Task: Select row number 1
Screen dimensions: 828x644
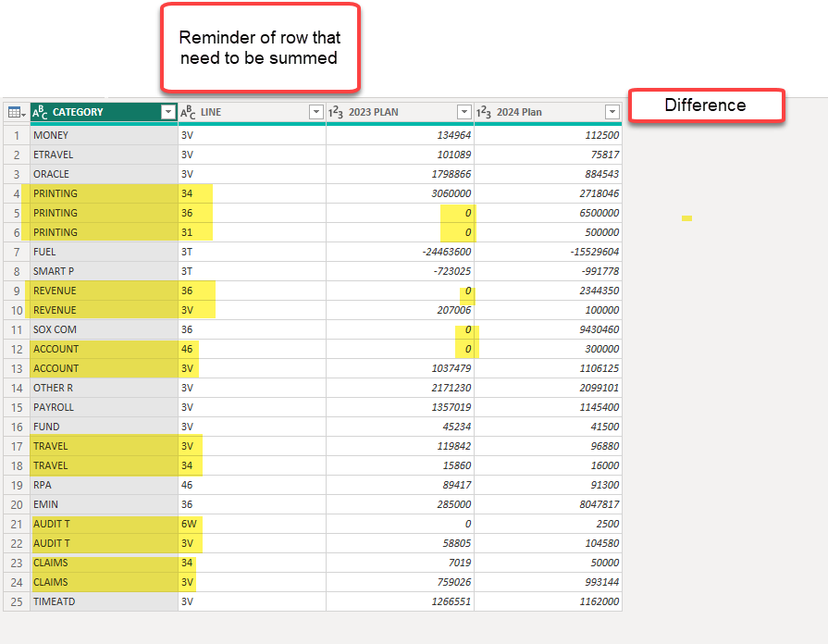Action: coord(17,135)
